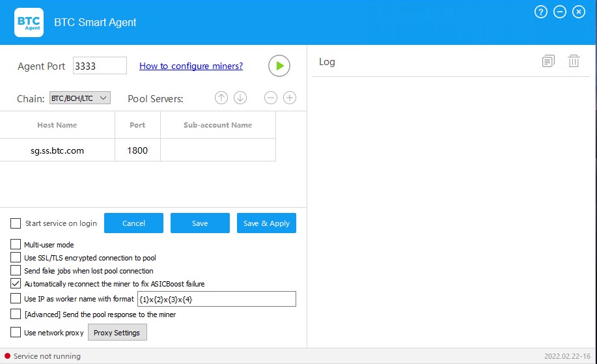
Task: Add a new pool server with plus icon
Action: pos(290,98)
